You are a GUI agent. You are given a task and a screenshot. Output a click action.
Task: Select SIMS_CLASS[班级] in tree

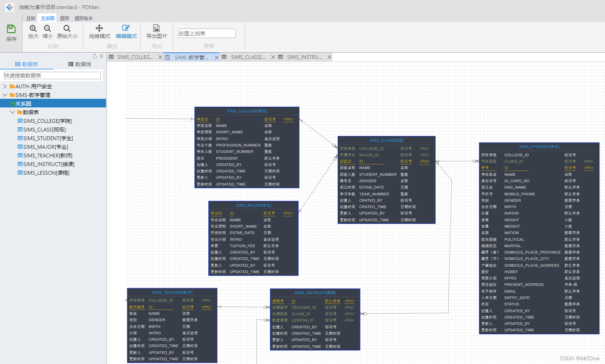(44, 130)
